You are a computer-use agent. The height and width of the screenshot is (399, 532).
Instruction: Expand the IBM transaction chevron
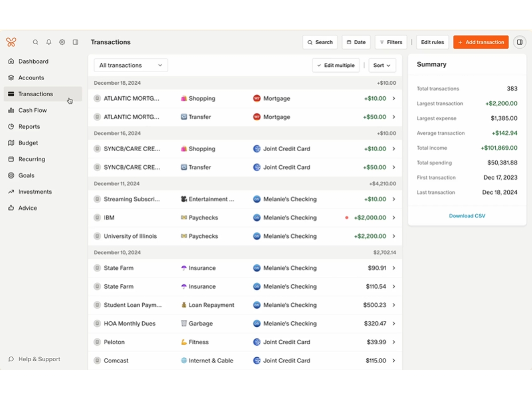pos(394,218)
